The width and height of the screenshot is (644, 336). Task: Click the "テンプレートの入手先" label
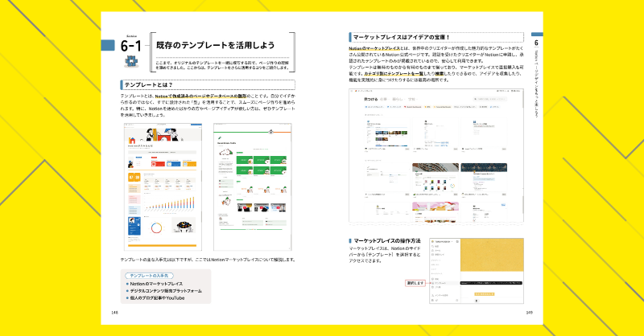(149, 276)
